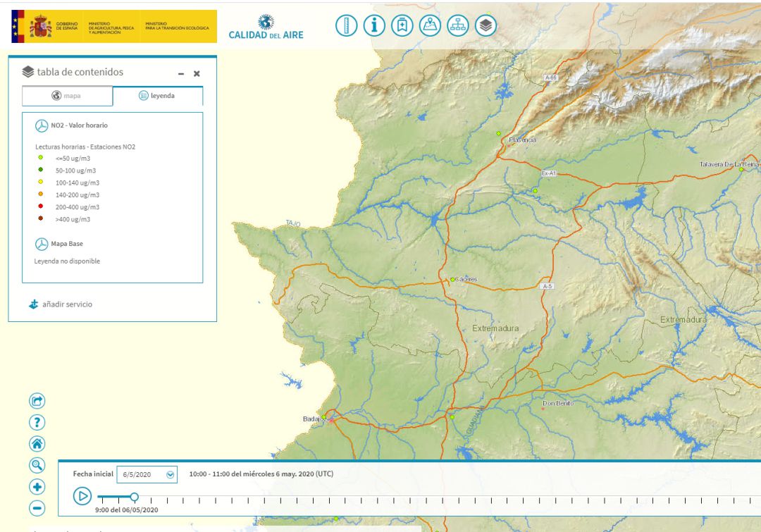Click the NO2 - Valor horario legend title
The width and height of the screenshot is (761, 532).
coord(79,125)
